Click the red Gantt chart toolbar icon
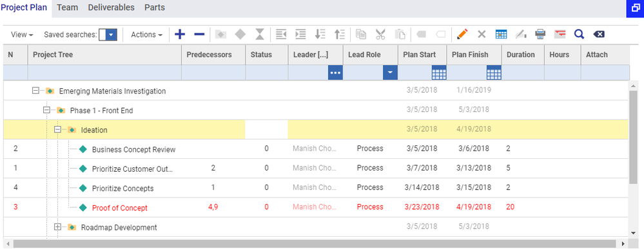This screenshot has width=644, height=249. (560, 35)
